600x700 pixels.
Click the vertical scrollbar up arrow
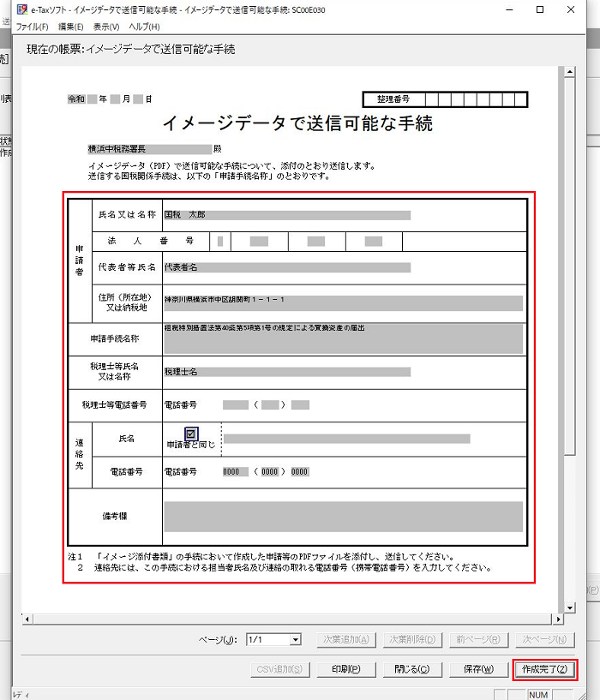pyautogui.click(x=569, y=72)
